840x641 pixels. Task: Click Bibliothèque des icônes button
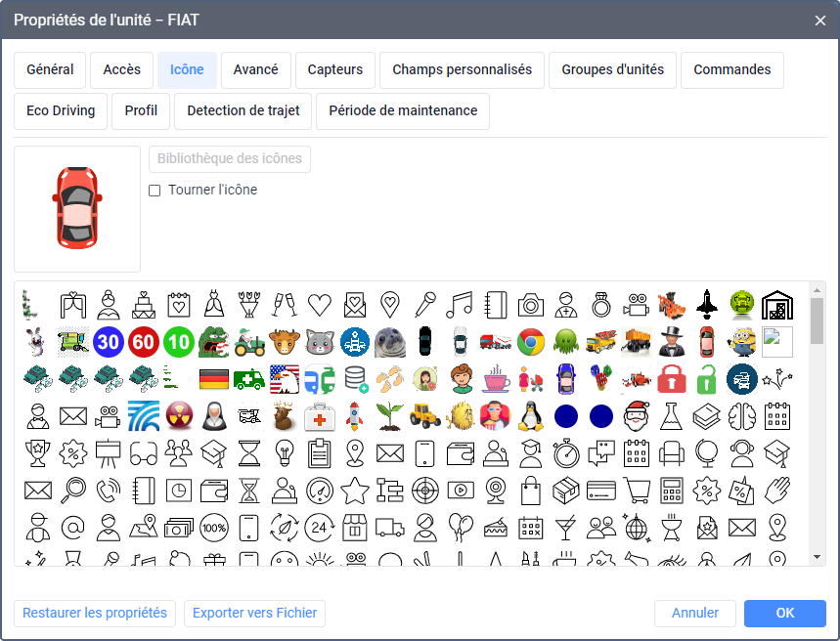click(229, 159)
